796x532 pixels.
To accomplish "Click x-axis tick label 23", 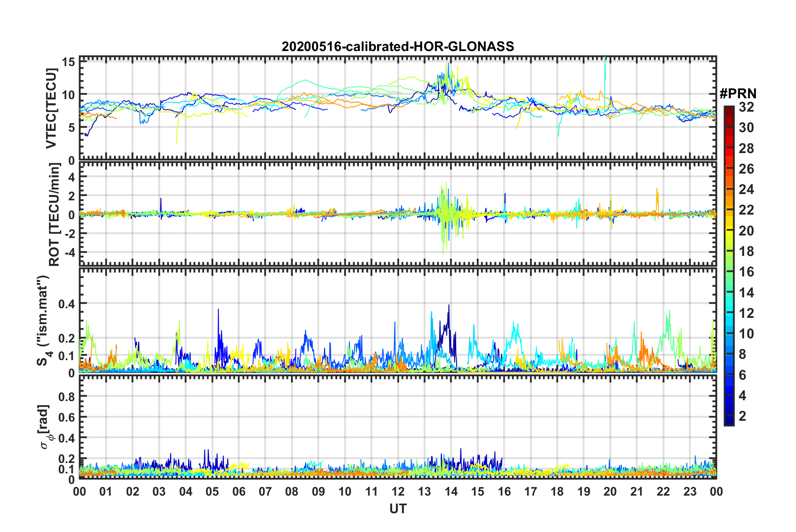I will 690,492.
